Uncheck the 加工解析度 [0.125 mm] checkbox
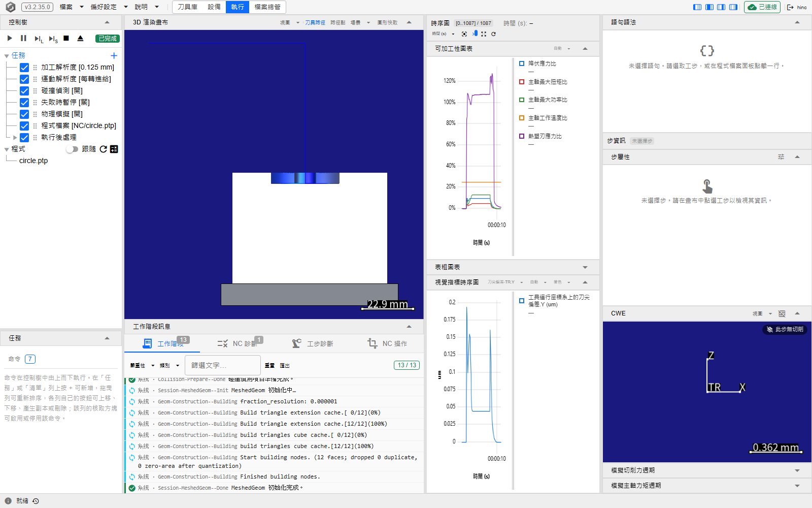This screenshot has height=508, width=812. (x=24, y=68)
